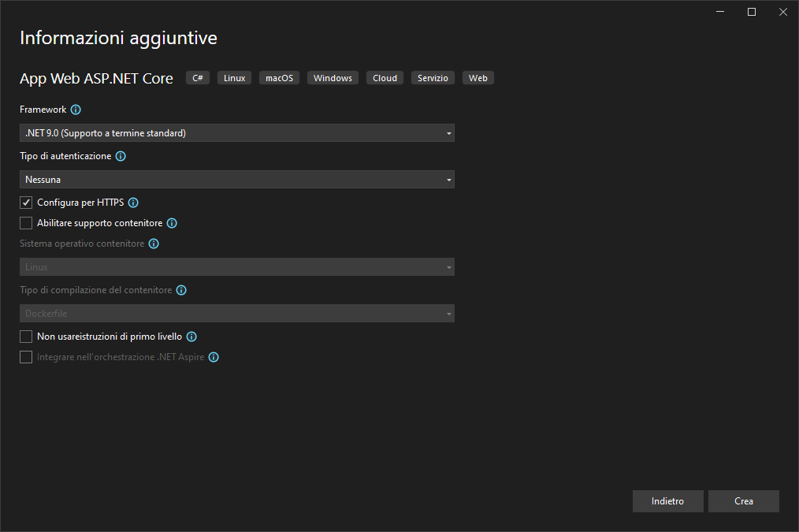Close the Informazioni aggiuntive window

coord(783,12)
